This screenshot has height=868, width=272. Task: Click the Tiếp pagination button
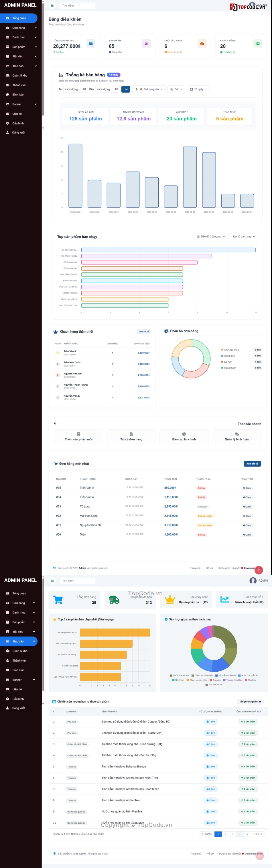(258, 834)
